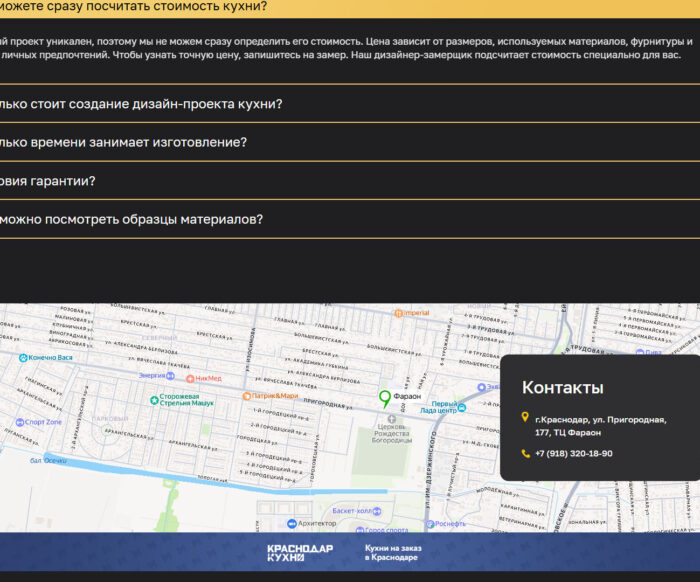Image resolution: width=700 pixels, height=582 pixels.
Task: Expand the material samples viewing question
Action: 131,219
